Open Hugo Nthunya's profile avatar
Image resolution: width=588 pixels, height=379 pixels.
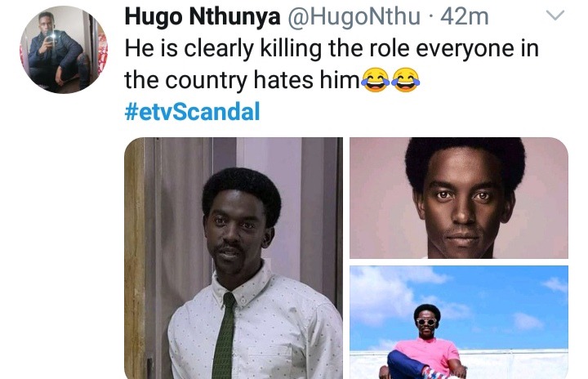(64, 50)
